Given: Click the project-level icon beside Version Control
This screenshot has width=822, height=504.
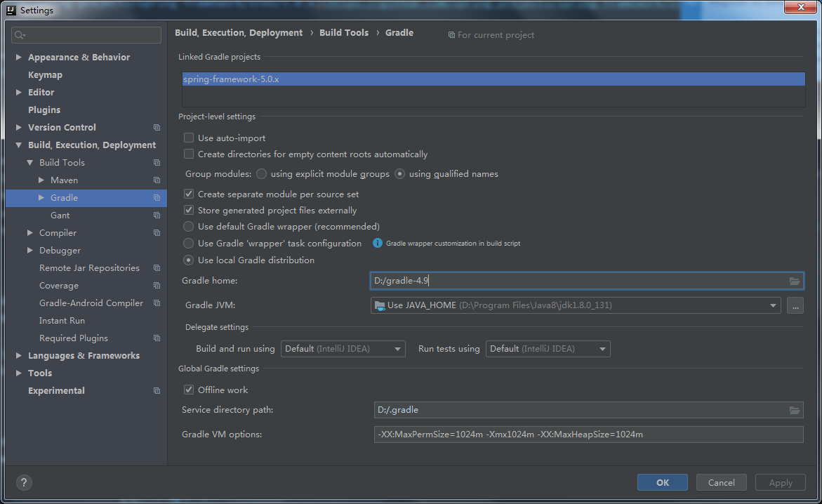Looking at the screenshot, I should [x=157, y=128].
